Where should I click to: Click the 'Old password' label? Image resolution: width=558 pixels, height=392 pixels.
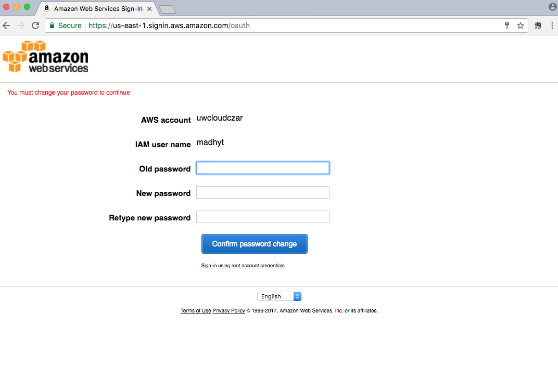[x=165, y=169]
